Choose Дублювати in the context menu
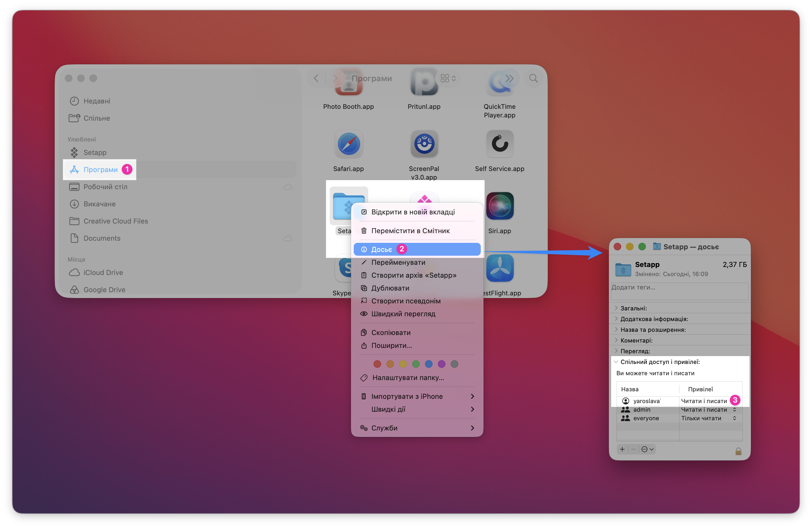The width and height of the screenshot is (812, 528). tap(417, 288)
